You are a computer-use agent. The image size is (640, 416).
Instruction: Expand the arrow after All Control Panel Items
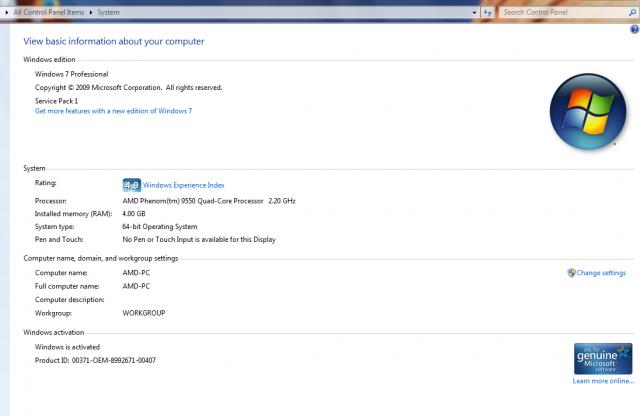(x=91, y=12)
